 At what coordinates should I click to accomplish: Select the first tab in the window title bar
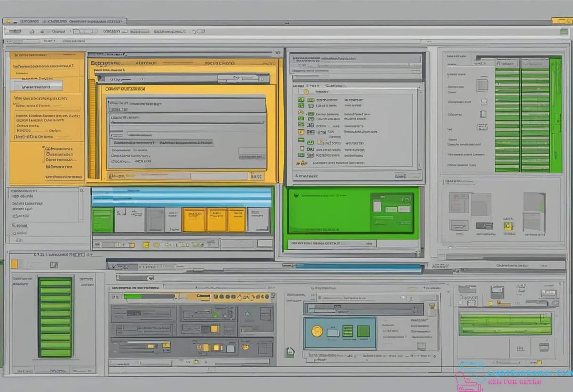(x=30, y=21)
